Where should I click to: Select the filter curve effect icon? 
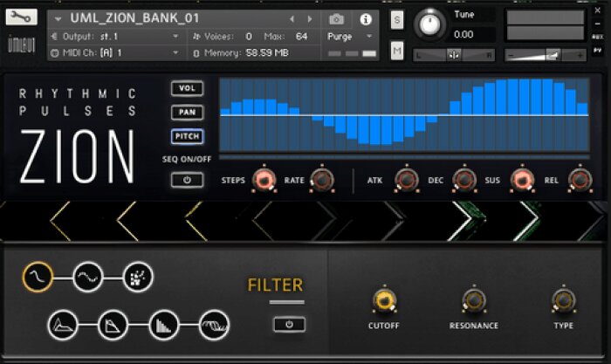click(38, 277)
